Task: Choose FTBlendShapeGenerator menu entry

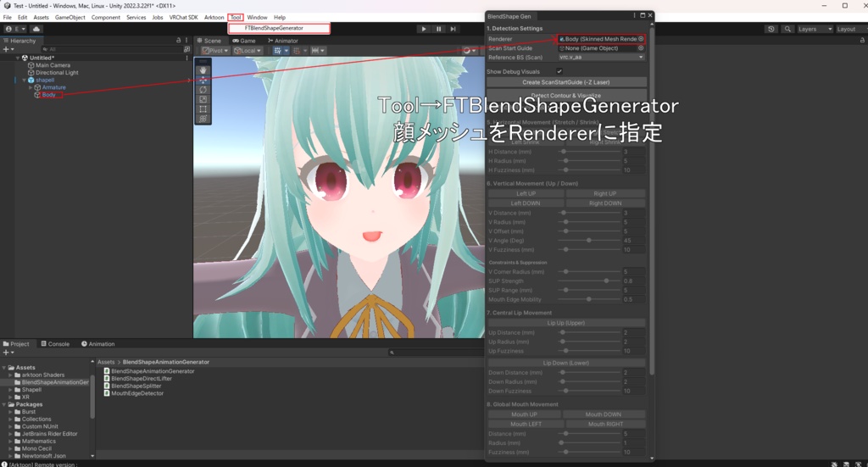Action: (279, 28)
